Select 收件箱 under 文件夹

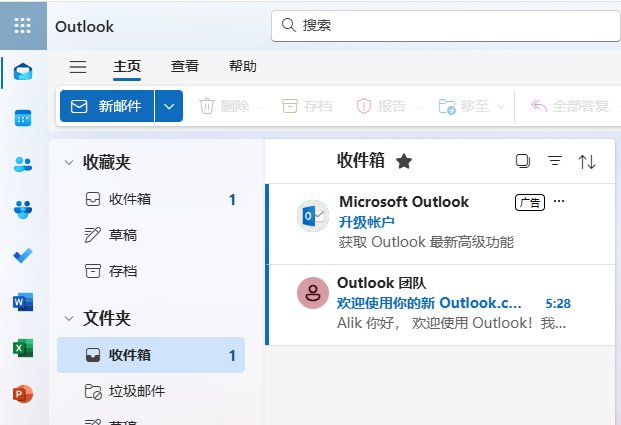[151, 355]
